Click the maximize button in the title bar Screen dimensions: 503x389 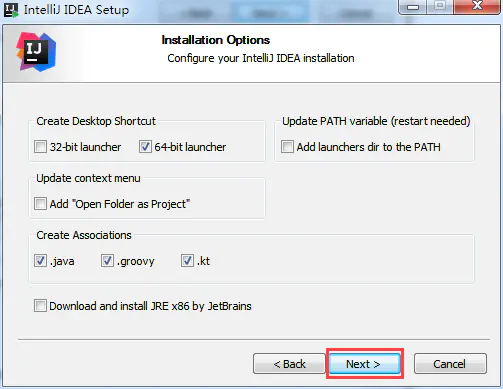(440, 7)
